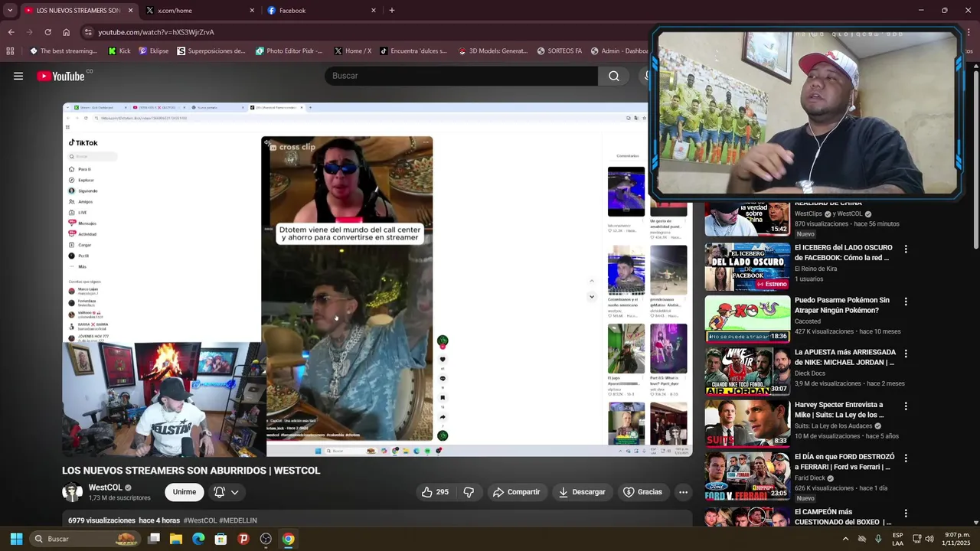
Task: Open the AIR JORDAN video thumbnail
Action: [747, 371]
